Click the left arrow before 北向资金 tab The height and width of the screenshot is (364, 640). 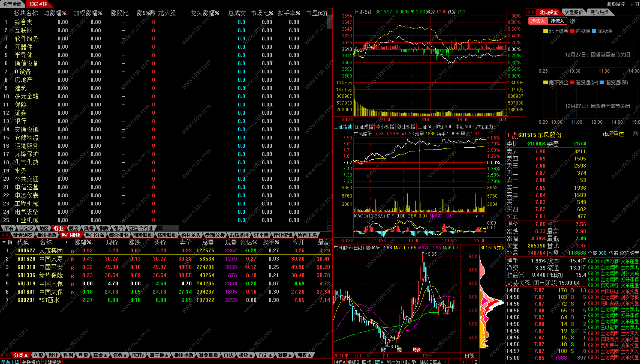coord(529,12)
